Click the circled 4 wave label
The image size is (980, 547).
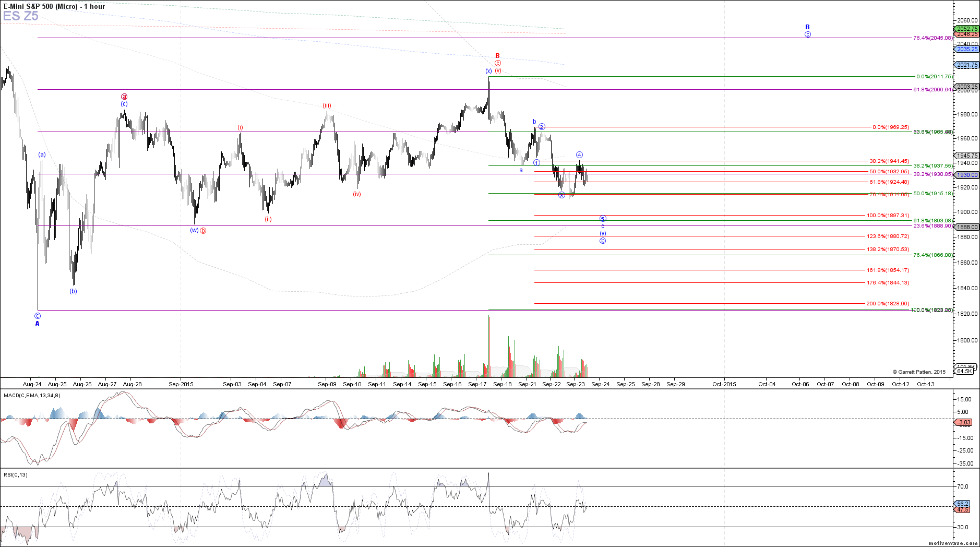tap(579, 155)
